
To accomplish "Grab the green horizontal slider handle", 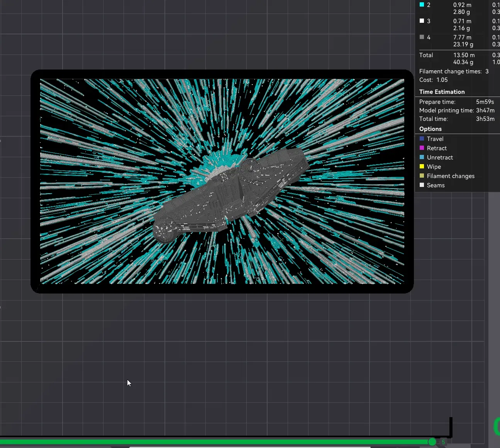I will (432, 442).
